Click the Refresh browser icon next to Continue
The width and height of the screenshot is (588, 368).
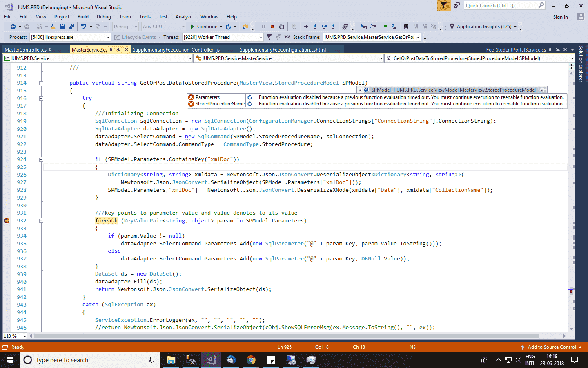[229, 27]
